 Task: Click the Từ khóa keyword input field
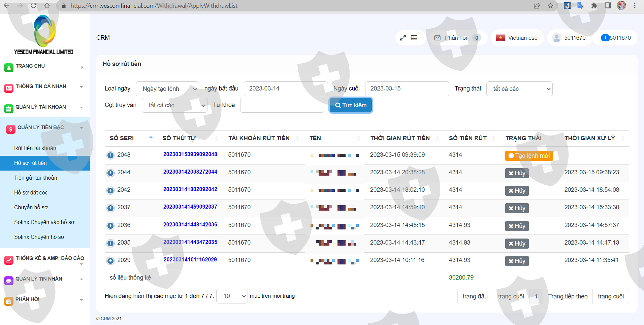click(x=282, y=105)
